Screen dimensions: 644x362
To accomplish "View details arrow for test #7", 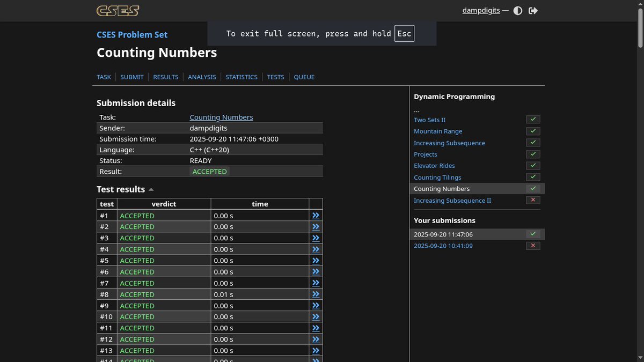I will [316, 283].
